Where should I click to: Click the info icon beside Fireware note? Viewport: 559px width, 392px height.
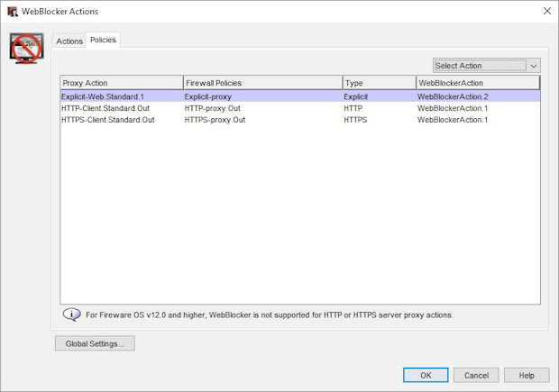coord(70,315)
